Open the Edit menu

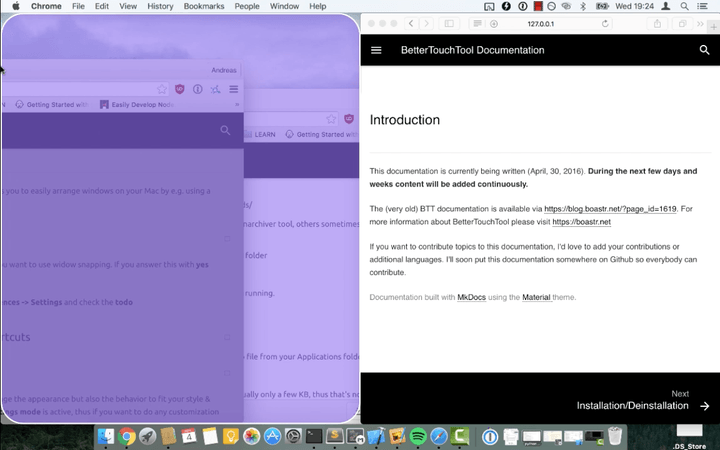pyautogui.click(x=101, y=6)
